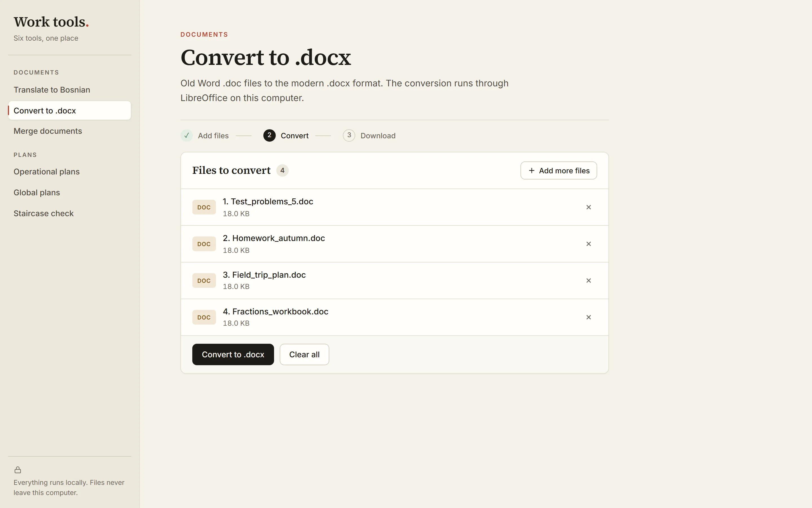Image resolution: width=812 pixels, height=508 pixels.
Task: Click the files count badge showing 4
Action: point(283,170)
